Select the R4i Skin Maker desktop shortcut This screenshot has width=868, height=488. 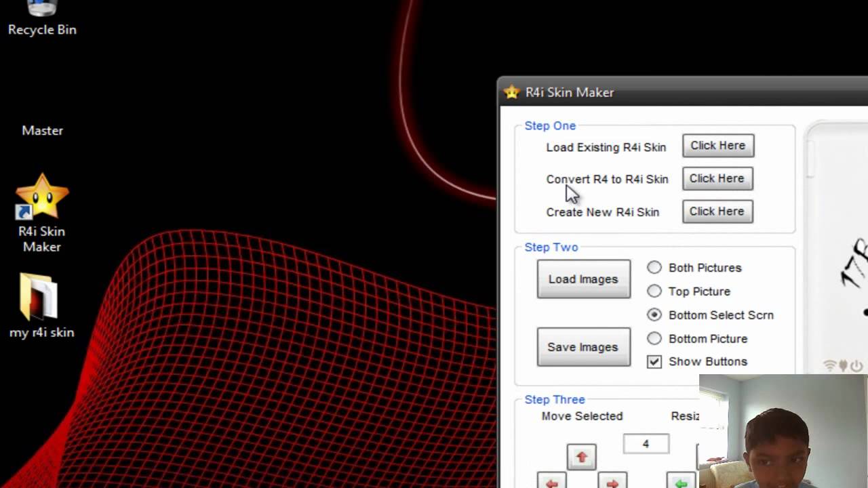[x=42, y=213]
